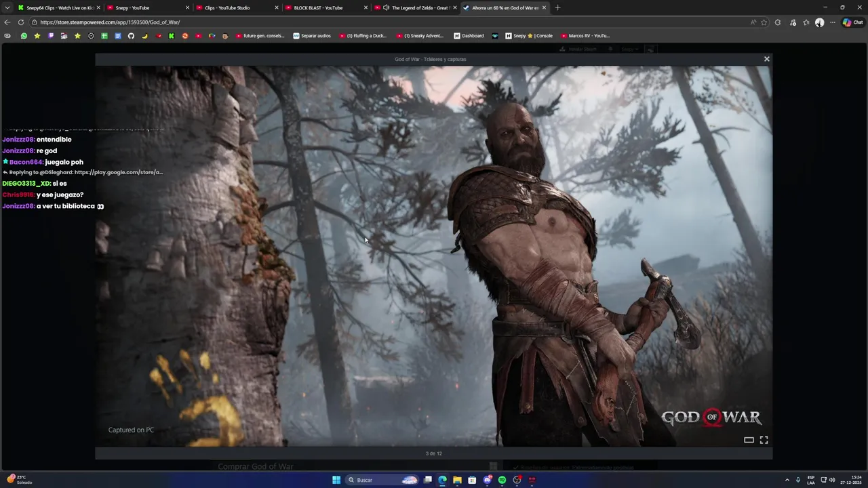This screenshot has height=488, width=868.
Task: Open the weather widget showing 23°C
Action: (x=20, y=480)
